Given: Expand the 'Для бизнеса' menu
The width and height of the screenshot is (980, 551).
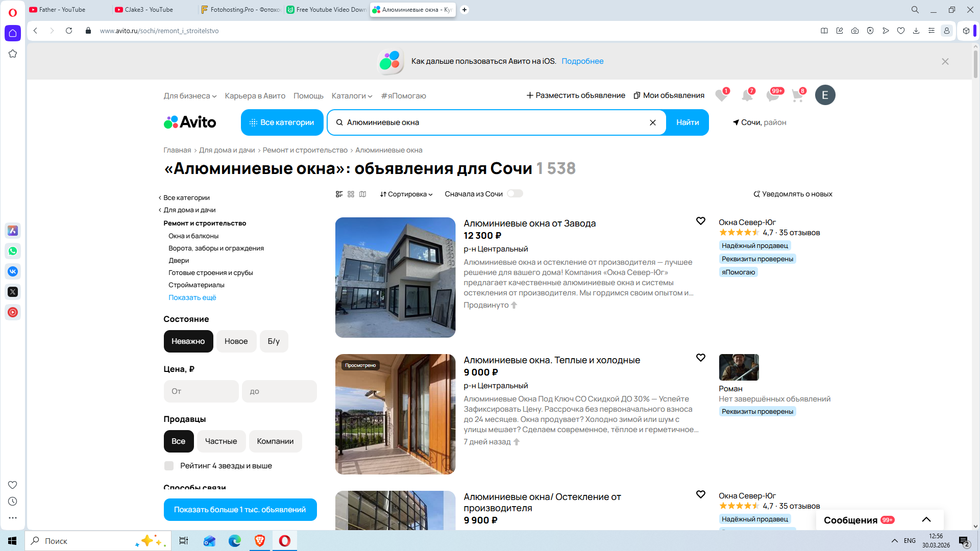Looking at the screenshot, I should point(190,96).
